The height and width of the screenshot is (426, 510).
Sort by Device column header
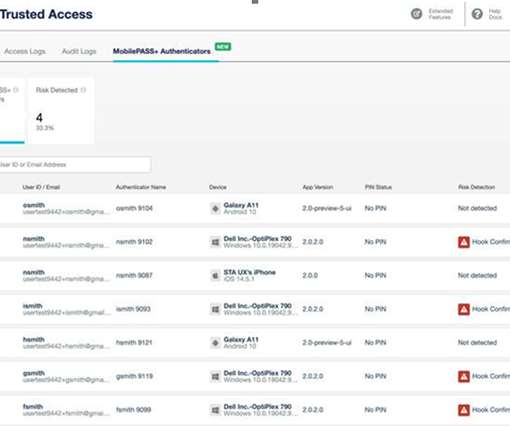(218, 187)
